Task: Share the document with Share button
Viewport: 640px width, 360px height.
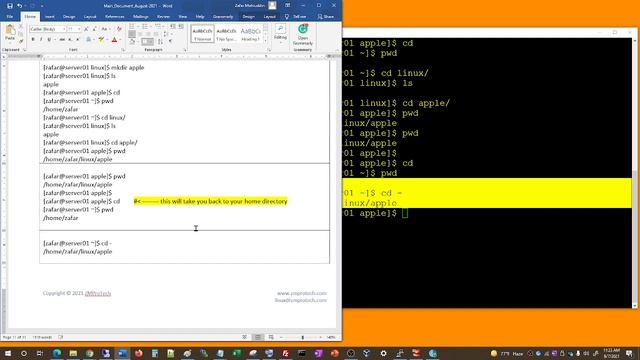Action: click(x=326, y=17)
